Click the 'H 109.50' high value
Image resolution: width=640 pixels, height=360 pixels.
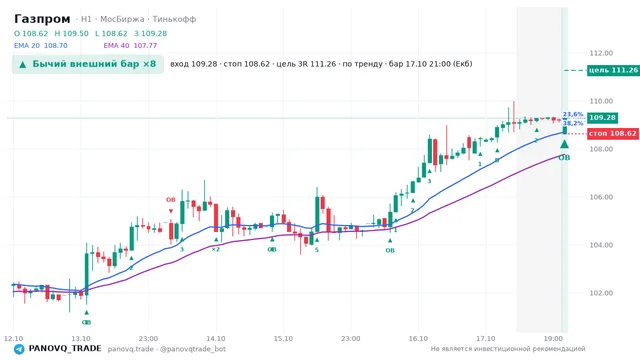71,33
